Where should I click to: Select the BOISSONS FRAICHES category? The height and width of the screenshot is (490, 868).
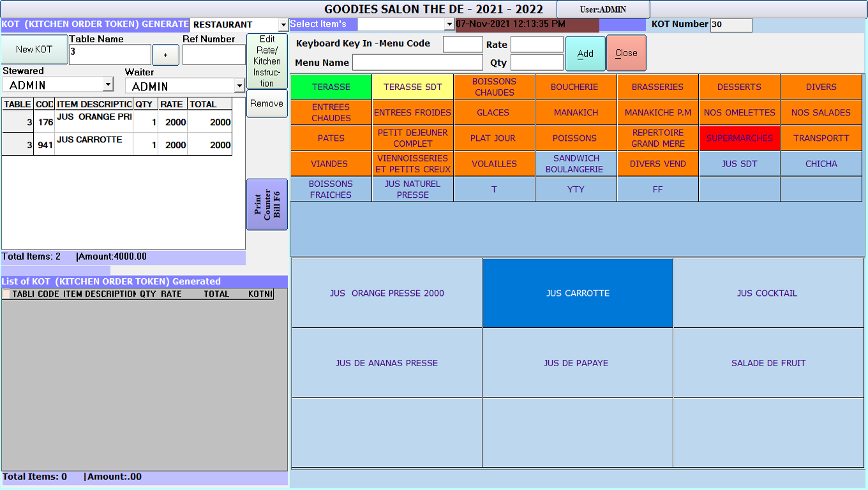point(331,189)
